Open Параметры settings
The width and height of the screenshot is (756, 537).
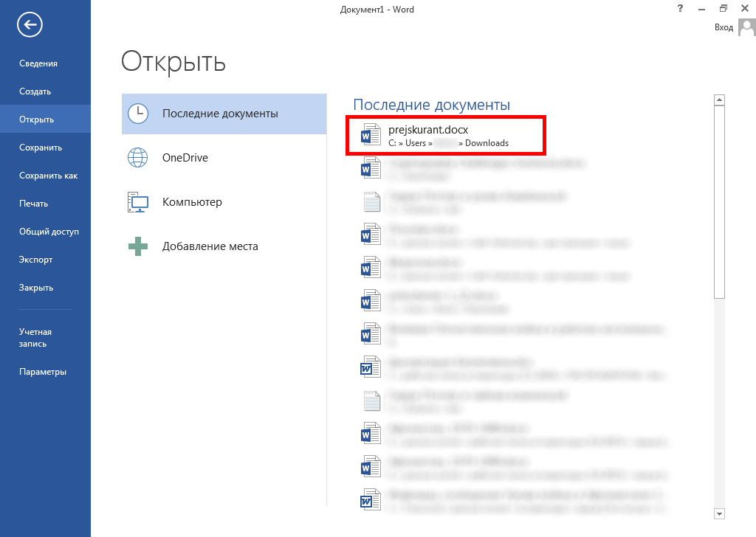43,372
